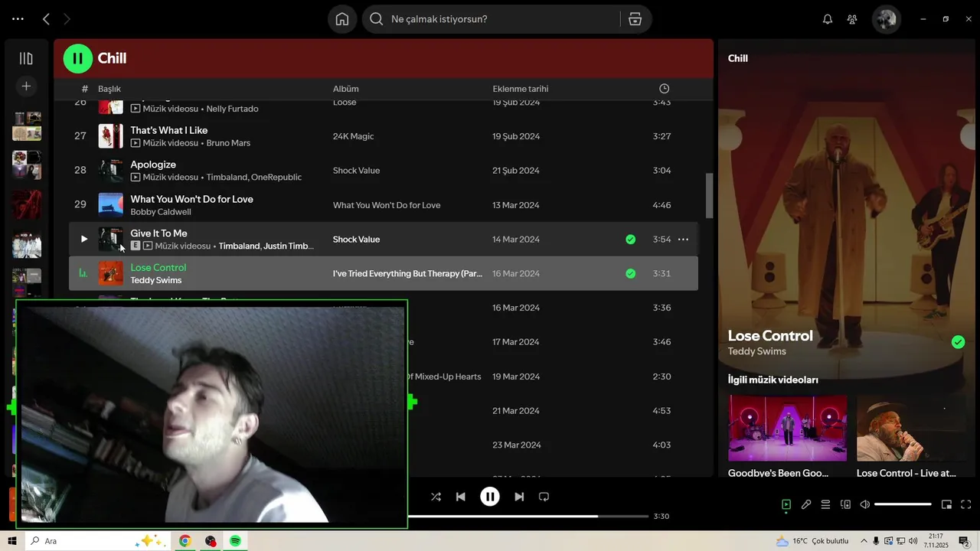Go forward with the right arrow
Image resolution: width=980 pixels, height=551 pixels.
67,19
